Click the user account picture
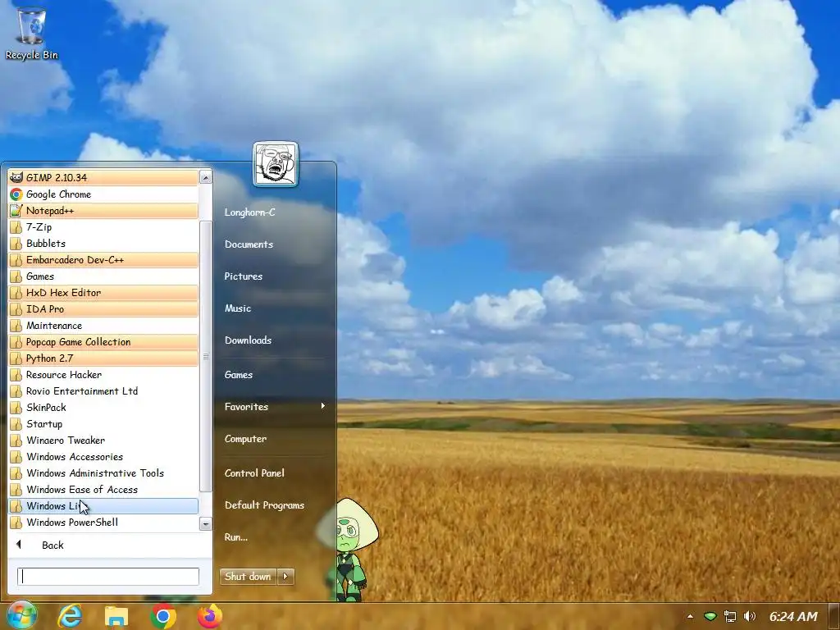The width and height of the screenshot is (840, 630). click(x=276, y=164)
